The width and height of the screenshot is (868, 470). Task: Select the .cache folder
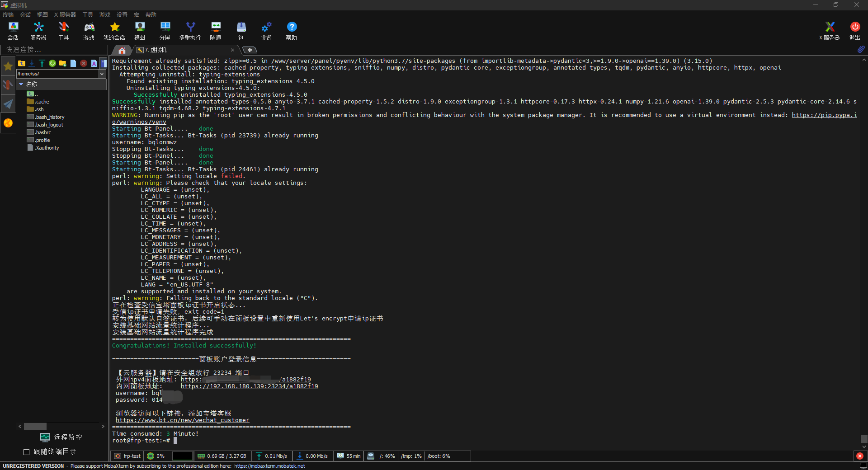[38, 102]
